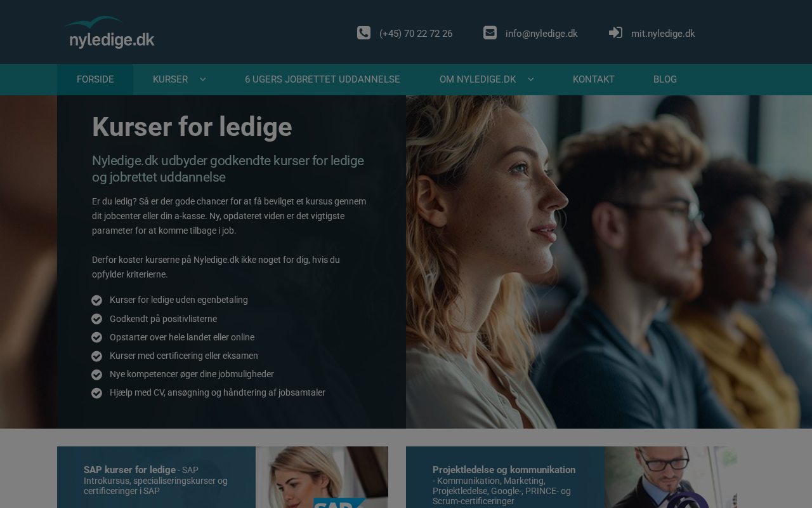Click checkmark icon beside 'Godkendt på positivlisterne'

click(96, 319)
